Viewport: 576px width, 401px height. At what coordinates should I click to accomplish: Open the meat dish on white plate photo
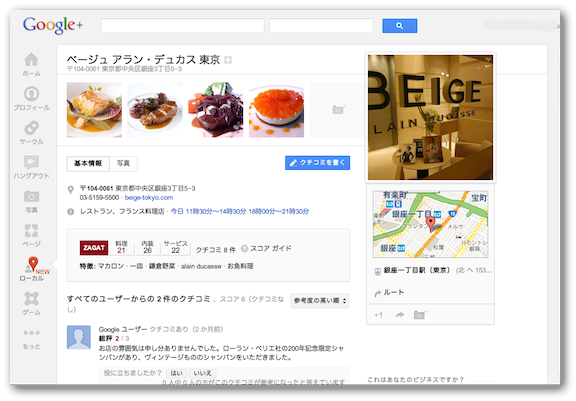[x=155, y=110]
